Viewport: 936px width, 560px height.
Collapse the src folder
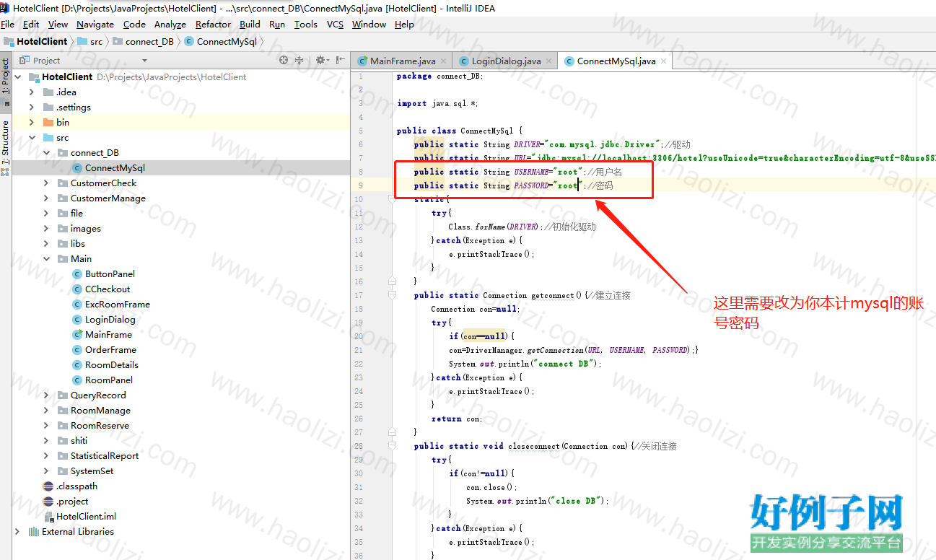click(x=32, y=138)
